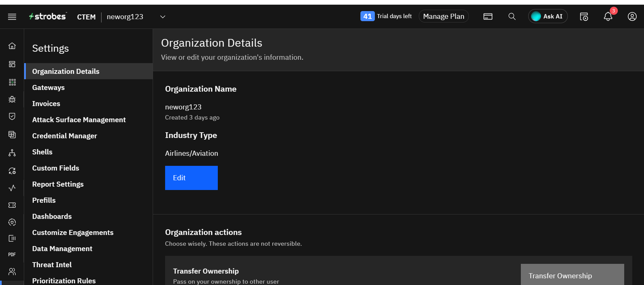Open the bug vulnerabilities icon in sidebar
The width and height of the screenshot is (644, 285).
(x=12, y=99)
